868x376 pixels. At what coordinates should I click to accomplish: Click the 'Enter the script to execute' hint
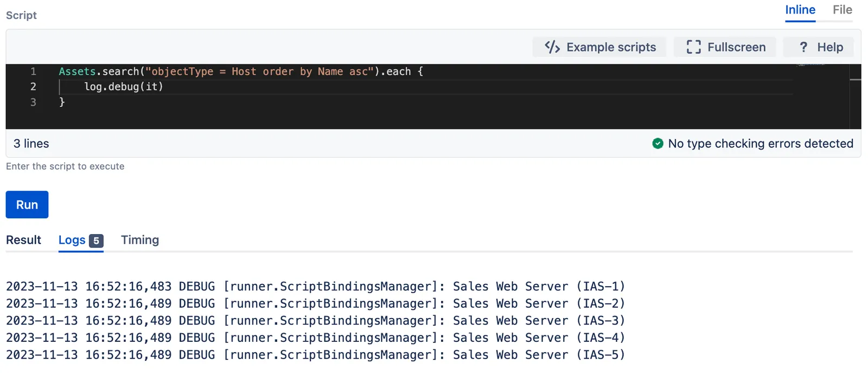(x=65, y=166)
